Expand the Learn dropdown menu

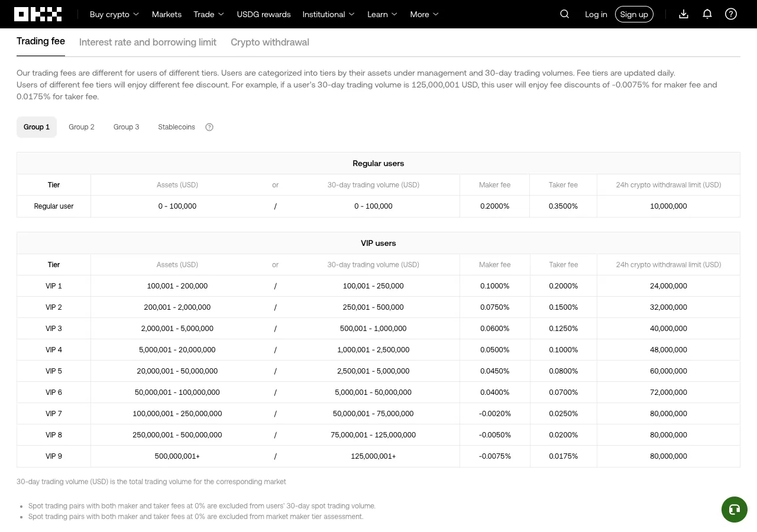(382, 14)
